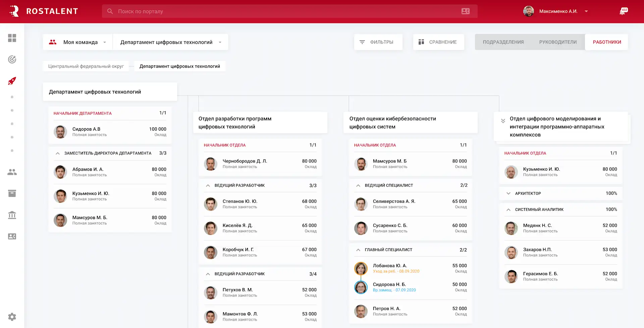Open the ФИЛЬТРЫ panel
Screen dimensions: 644x328
click(x=378, y=42)
